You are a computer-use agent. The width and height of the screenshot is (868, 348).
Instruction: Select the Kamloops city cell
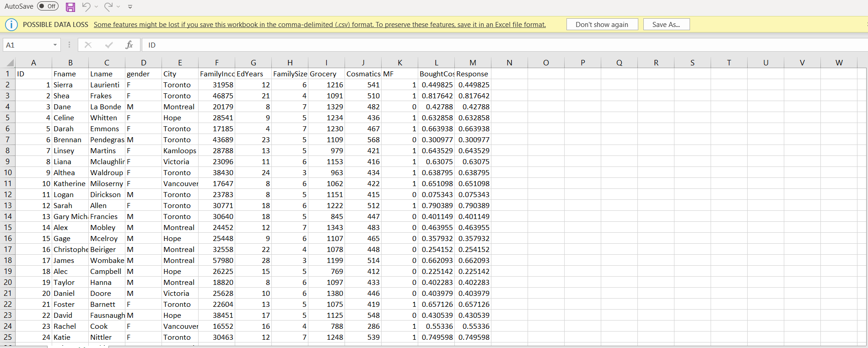180,150
